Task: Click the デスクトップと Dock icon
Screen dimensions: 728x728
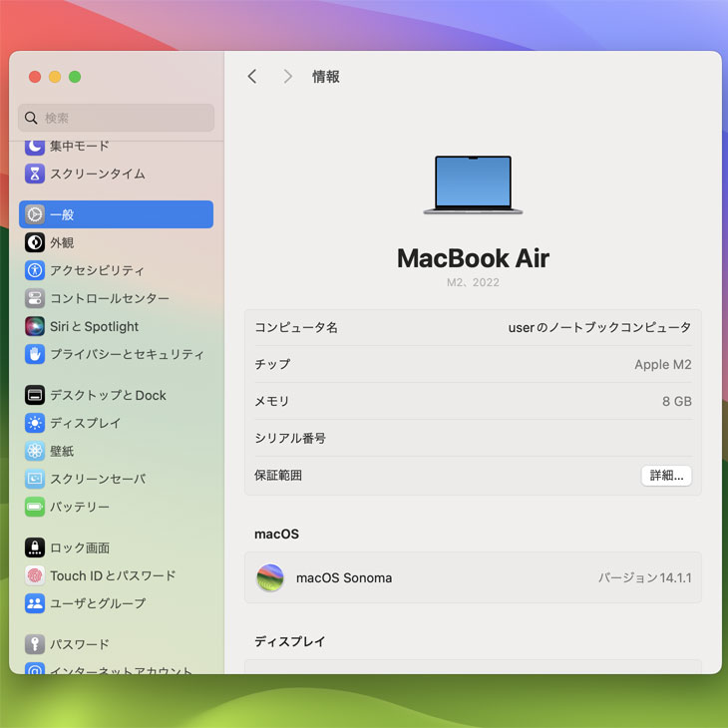Action: (x=35, y=395)
